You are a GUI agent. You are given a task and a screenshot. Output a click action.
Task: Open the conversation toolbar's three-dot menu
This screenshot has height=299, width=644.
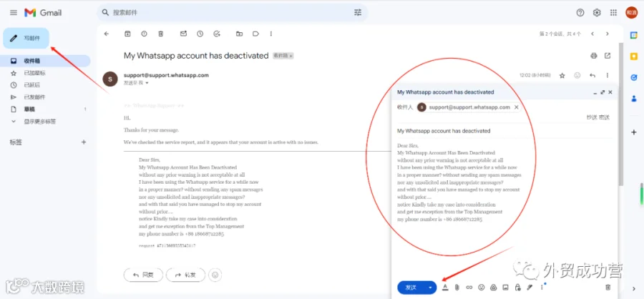tap(271, 34)
